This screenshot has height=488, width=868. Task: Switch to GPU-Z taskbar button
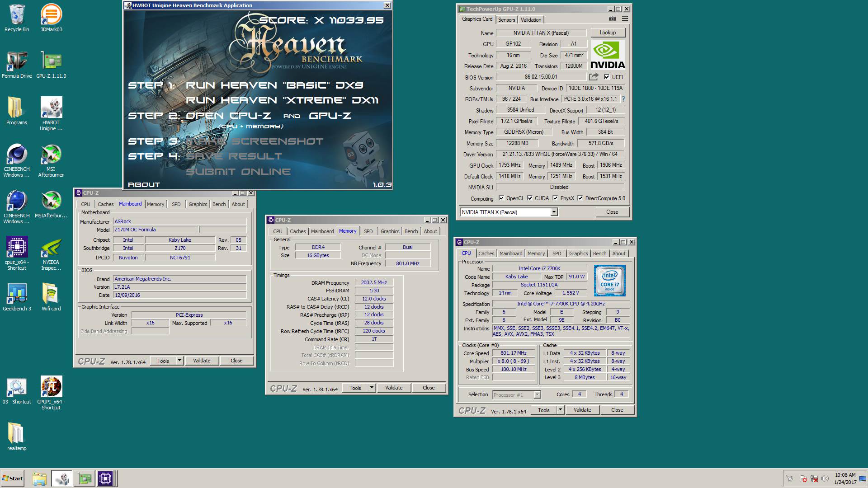point(85,479)
